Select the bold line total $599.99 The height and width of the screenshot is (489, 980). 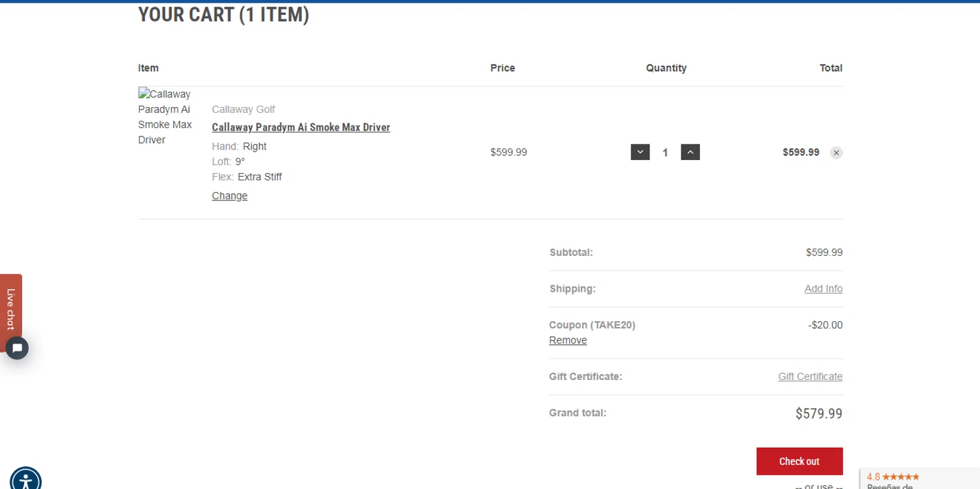click(801, 152)
